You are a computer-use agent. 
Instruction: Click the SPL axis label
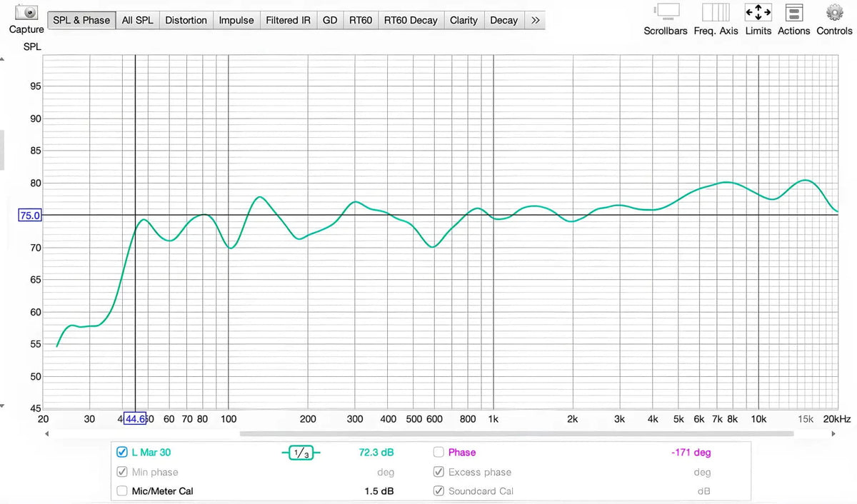pos(32,46)
